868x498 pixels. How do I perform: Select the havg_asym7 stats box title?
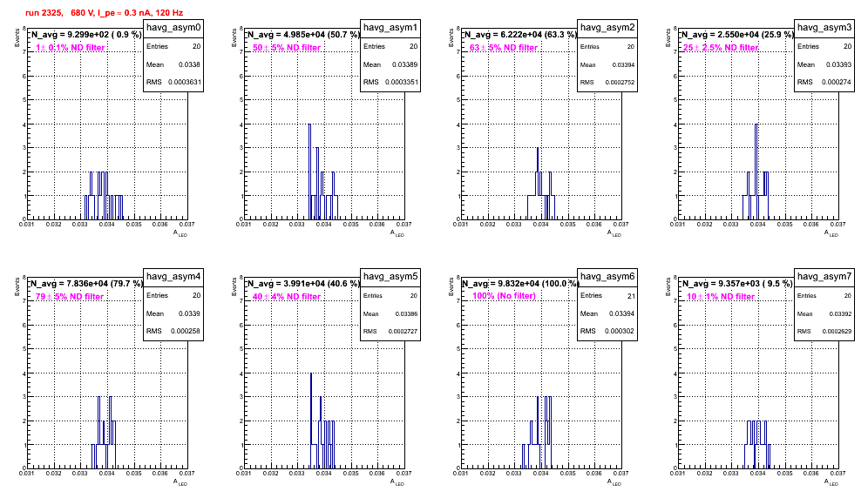pyautogui.click(x=824, y=276)
